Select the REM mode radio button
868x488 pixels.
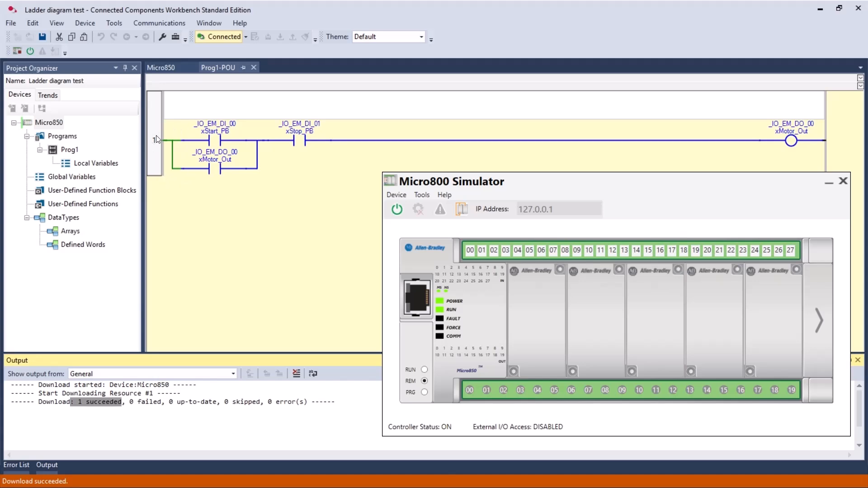(424, 381)
